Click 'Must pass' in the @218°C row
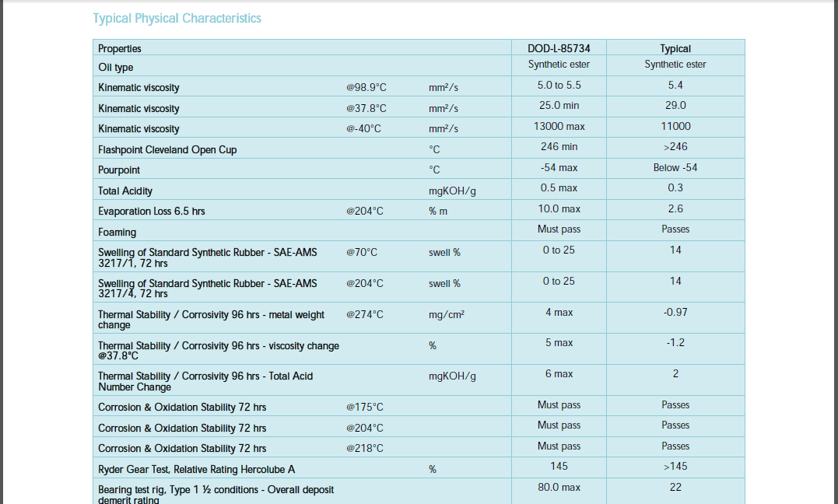This screenshot has width=838, height=504. 559,446
